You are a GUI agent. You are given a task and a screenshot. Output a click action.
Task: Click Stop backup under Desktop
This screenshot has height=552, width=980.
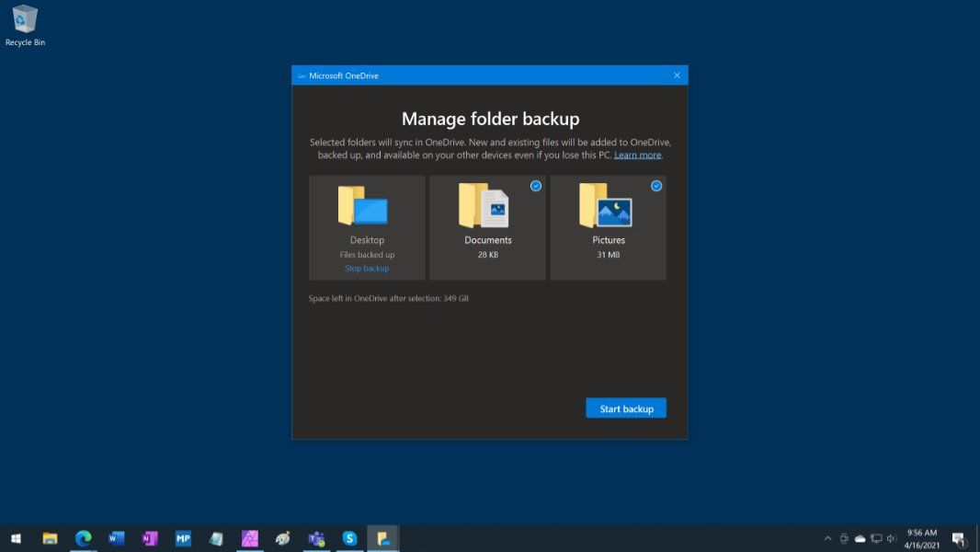[367, 269]
